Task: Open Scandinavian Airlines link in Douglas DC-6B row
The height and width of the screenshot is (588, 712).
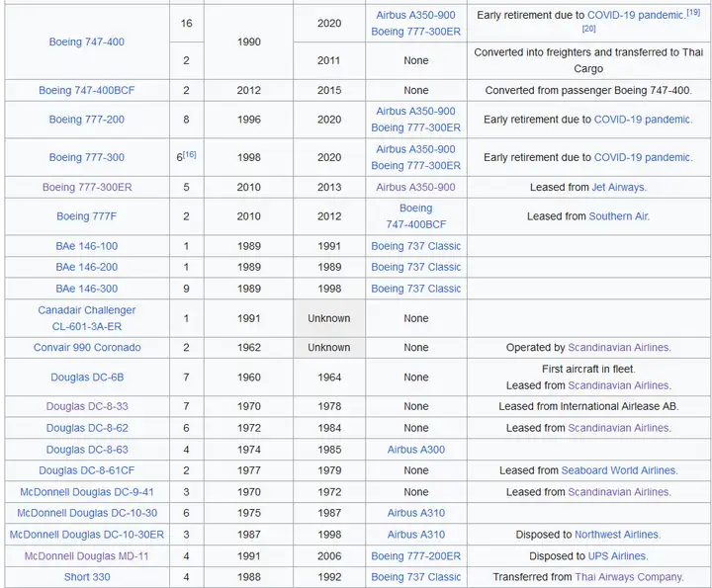Action: pos(619,385)
